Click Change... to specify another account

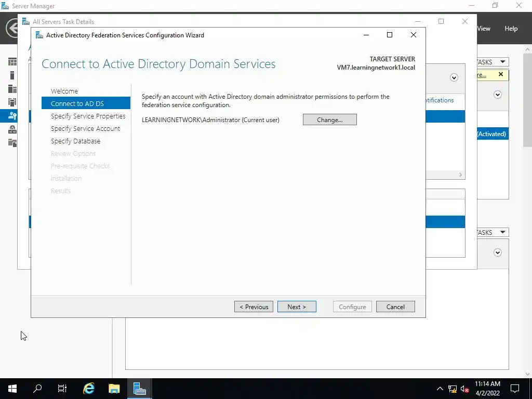point(330,120)
